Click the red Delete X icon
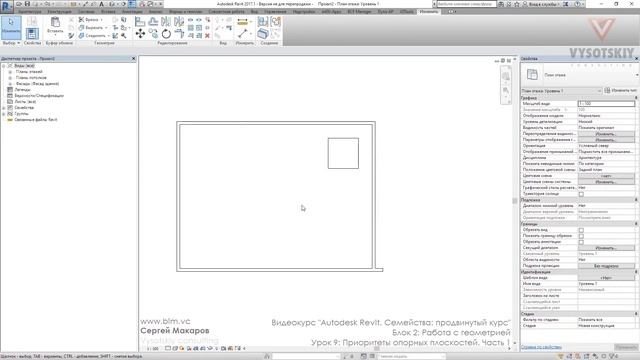Screen dimensions: 640x360 (x=207, y=36)
